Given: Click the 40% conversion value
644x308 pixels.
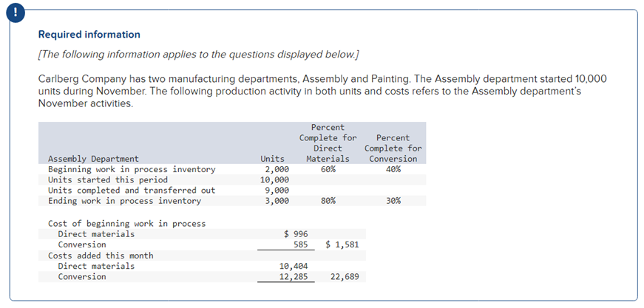Looking at the screenshot, I should 393,169.
